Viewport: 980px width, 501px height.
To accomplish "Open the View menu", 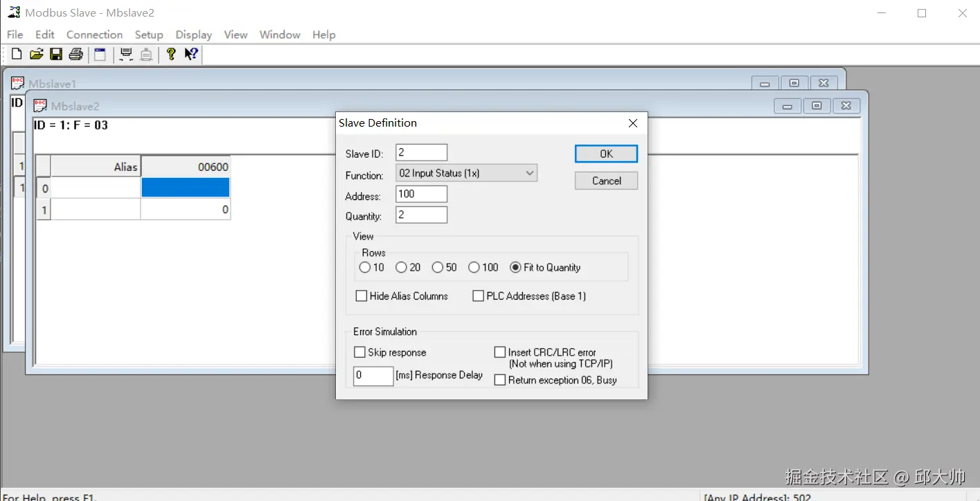I will [x=235, y=35].
